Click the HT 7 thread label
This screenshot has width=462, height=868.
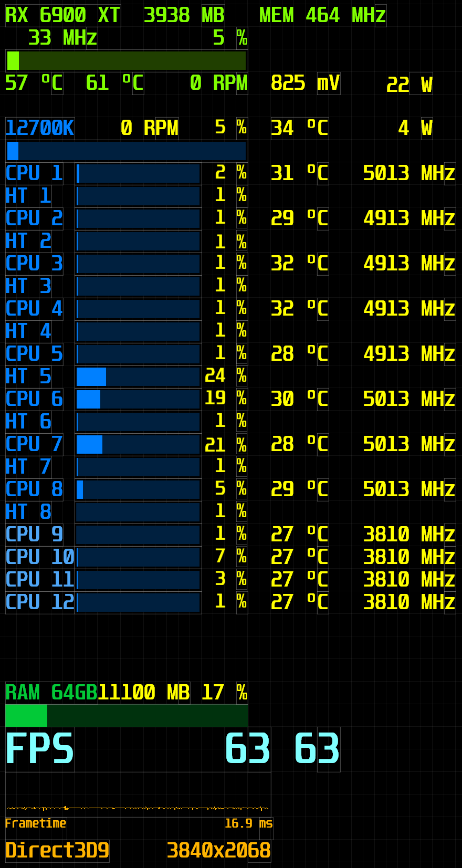tap(28, 467)
